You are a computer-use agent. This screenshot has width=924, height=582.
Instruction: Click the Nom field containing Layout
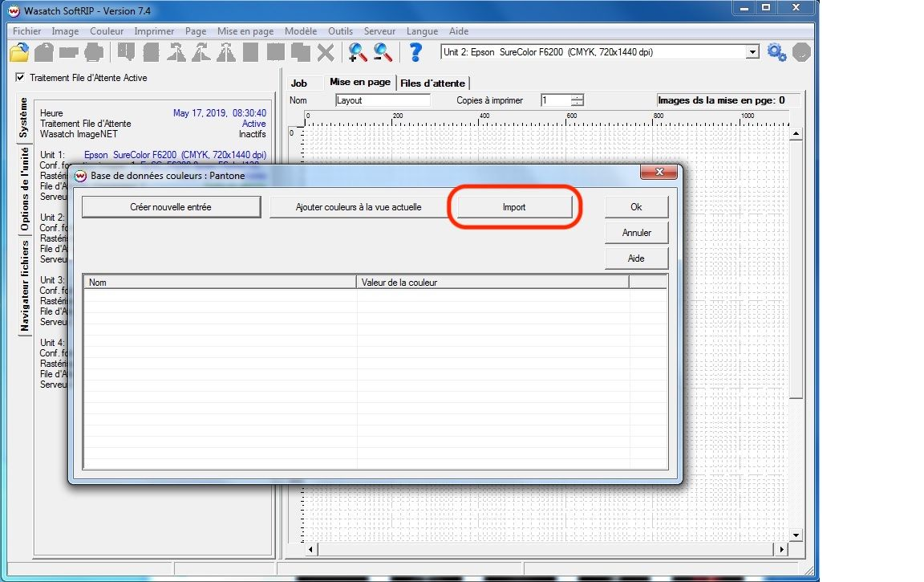383,100
